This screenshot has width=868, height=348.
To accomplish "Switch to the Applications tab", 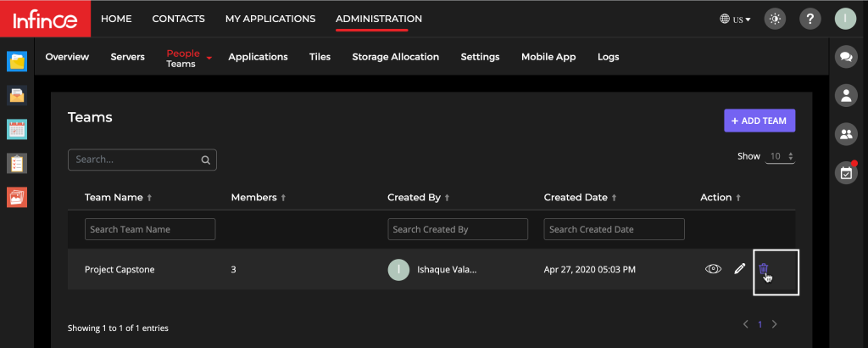I will pyautogui.click(x=258, y=57).
